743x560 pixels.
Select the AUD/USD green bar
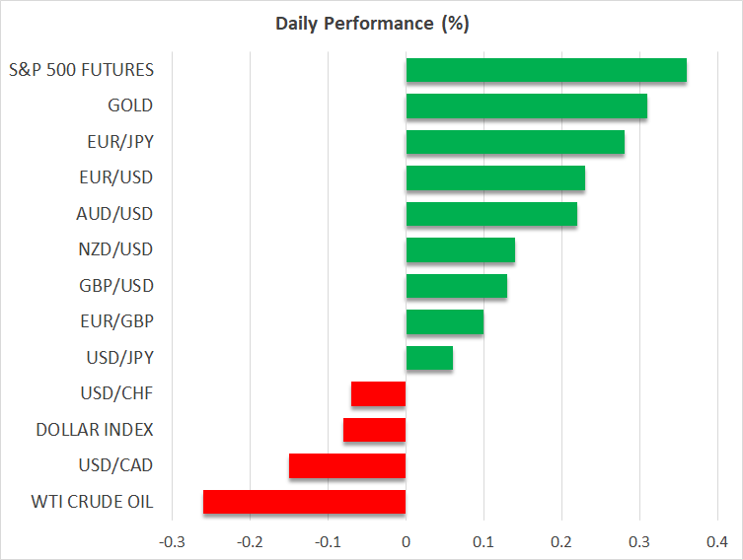coord(491,214)
